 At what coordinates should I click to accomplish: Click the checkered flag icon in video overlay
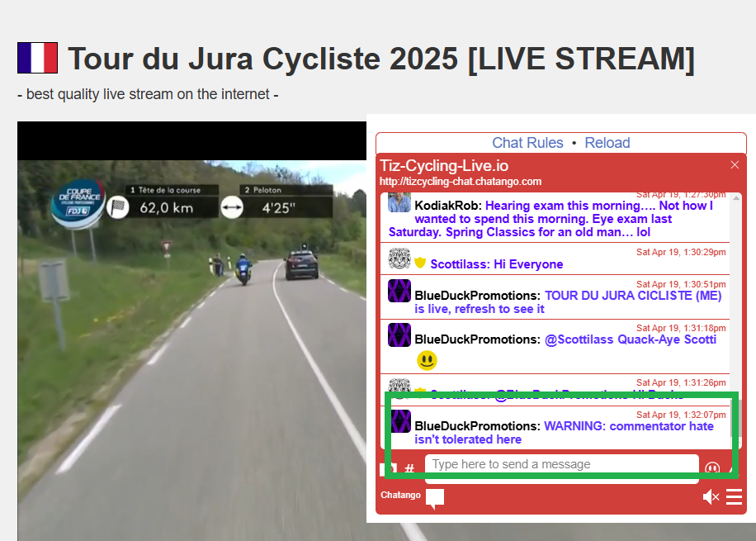[118, 207]
